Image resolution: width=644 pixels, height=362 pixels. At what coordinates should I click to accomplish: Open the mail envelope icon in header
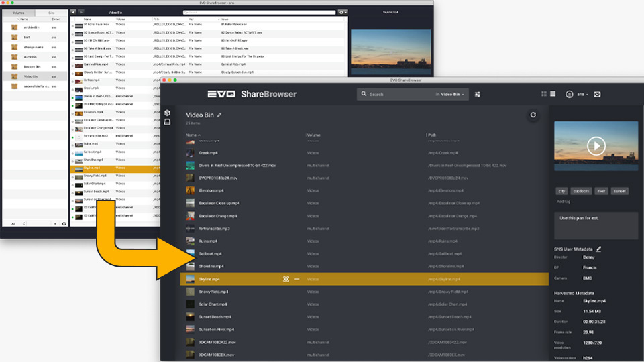[x=597, y=94]
